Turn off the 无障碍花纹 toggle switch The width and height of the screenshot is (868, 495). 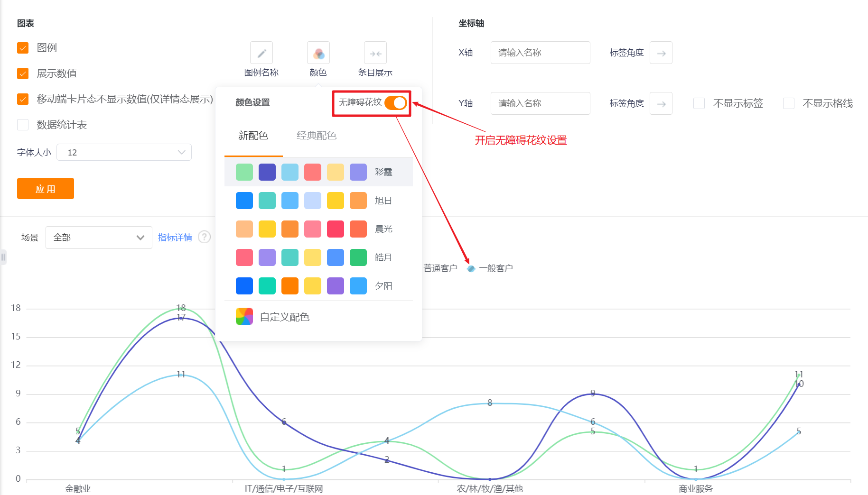point(396,103)
